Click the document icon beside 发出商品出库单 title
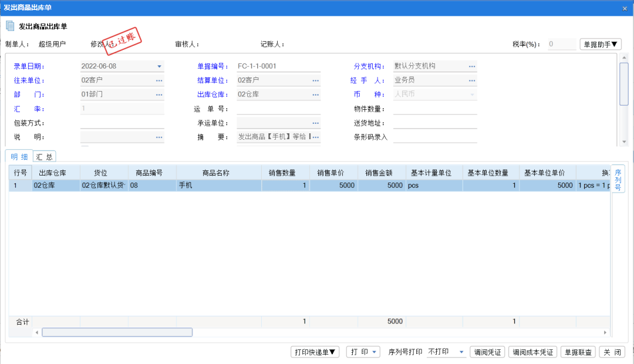634x364 pixels. click(9, 26)
